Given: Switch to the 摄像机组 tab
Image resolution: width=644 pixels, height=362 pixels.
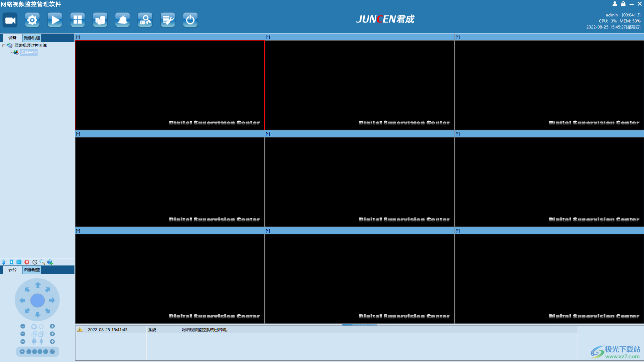Looking at the screenshot, I should pyautogui.click(x=32, y=38).
